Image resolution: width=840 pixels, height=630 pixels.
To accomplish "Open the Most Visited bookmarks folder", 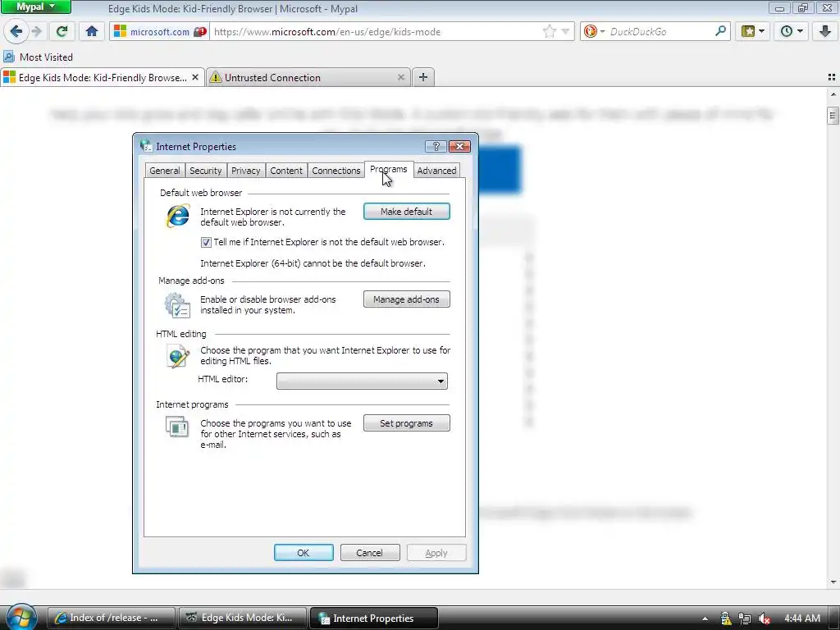I will (38, 57).
